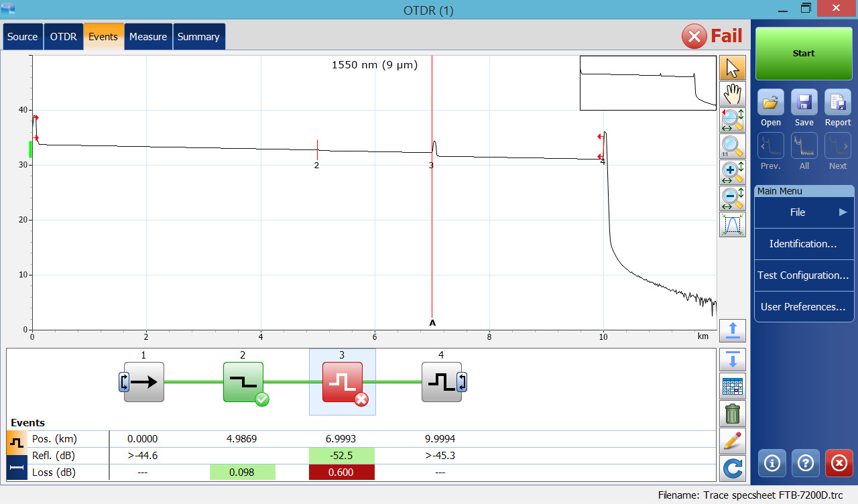858x504 pixels.
Task: Edit event with the pencil icon
Action: tap(733, 440)
